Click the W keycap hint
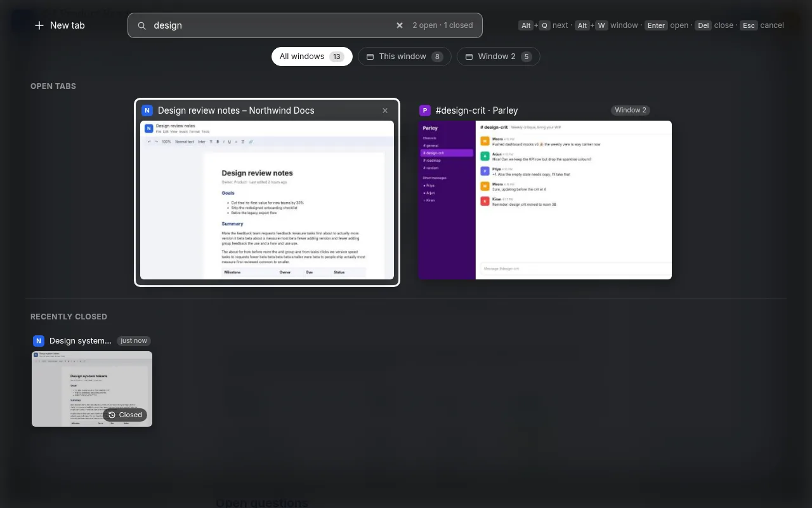The image size is (812, 508). [601, 25]
